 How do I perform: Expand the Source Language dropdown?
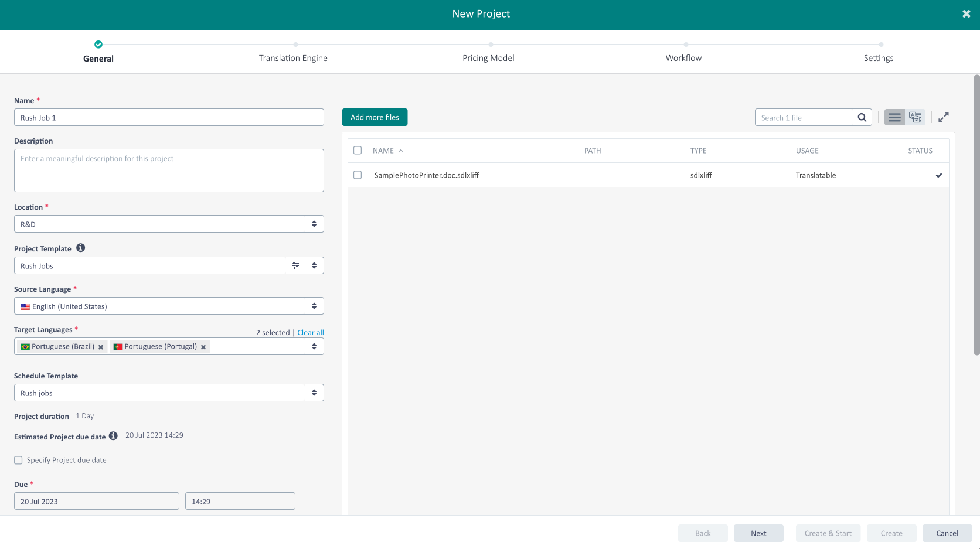pos(169,306)
